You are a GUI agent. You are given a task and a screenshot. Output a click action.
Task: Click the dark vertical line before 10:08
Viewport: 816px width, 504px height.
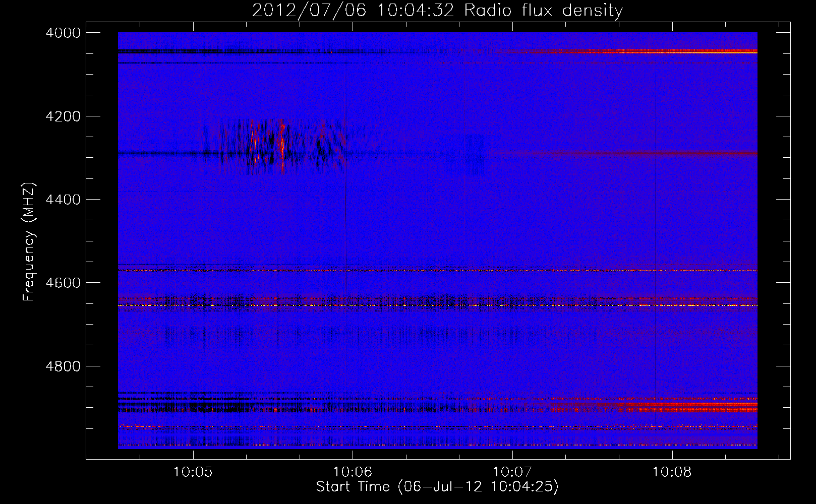(656, 247)
